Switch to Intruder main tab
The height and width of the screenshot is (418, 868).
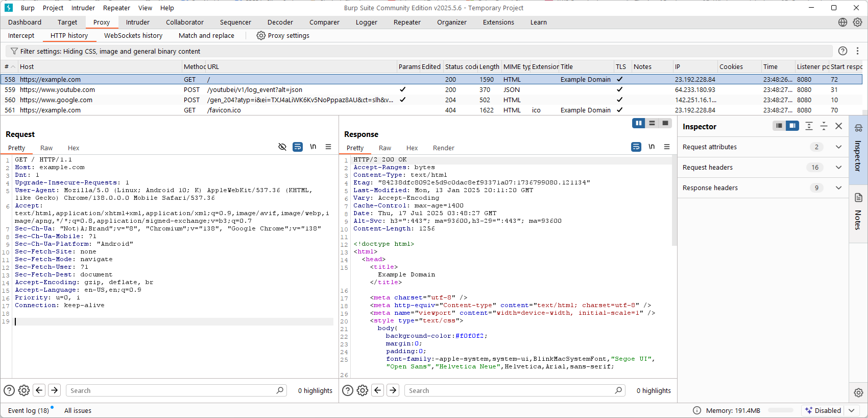pos(138,22)
